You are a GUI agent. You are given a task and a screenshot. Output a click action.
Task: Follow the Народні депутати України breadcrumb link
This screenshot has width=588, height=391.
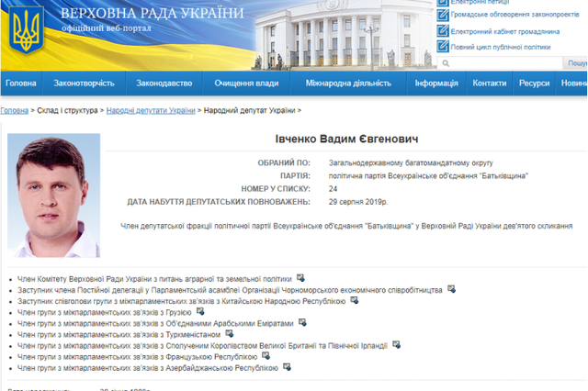point(155,110)
